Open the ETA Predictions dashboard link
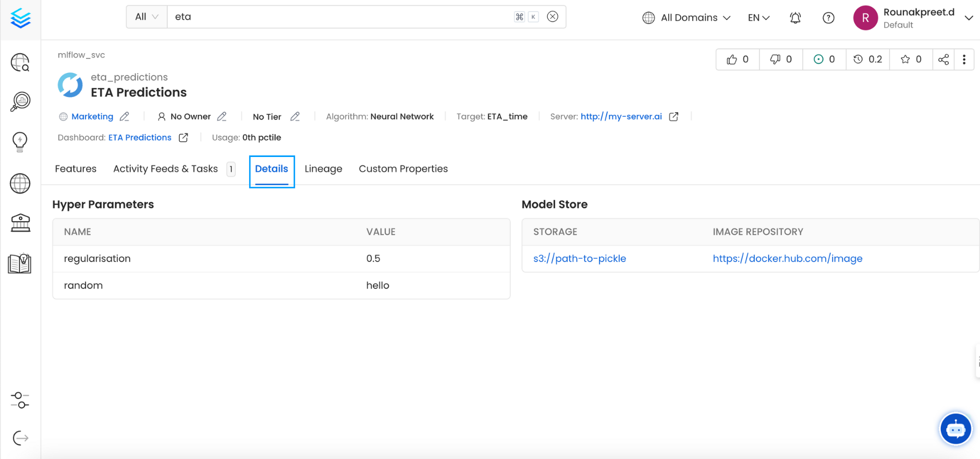 pos(140,138)
